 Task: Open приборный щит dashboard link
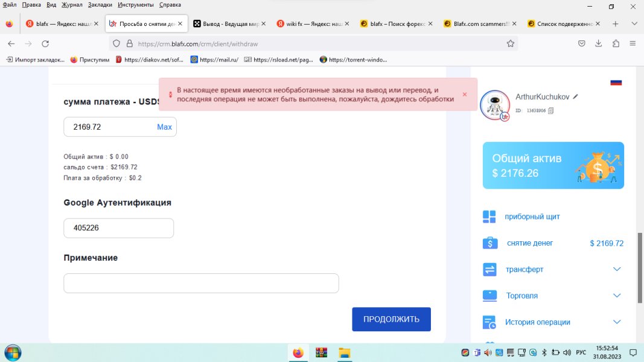[532, 217]
